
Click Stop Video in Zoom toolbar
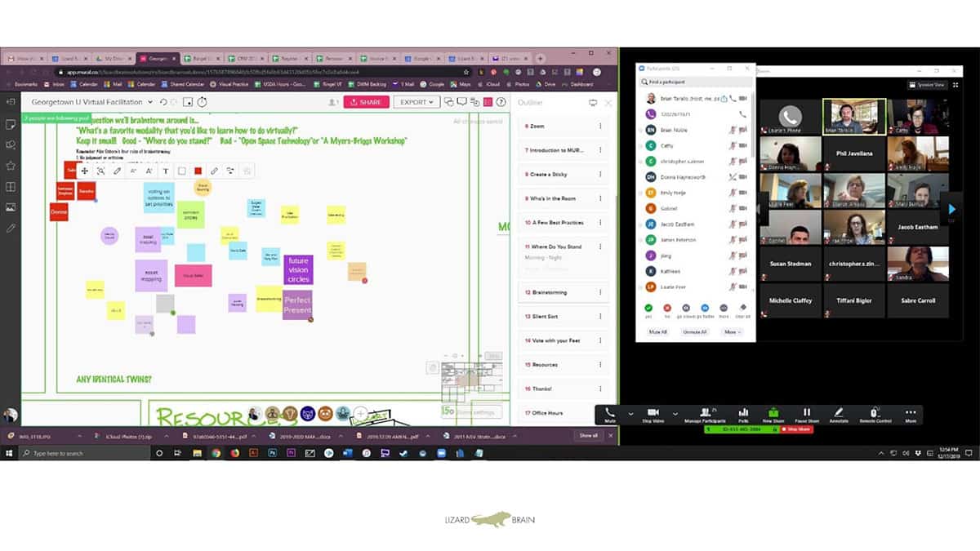653,415
